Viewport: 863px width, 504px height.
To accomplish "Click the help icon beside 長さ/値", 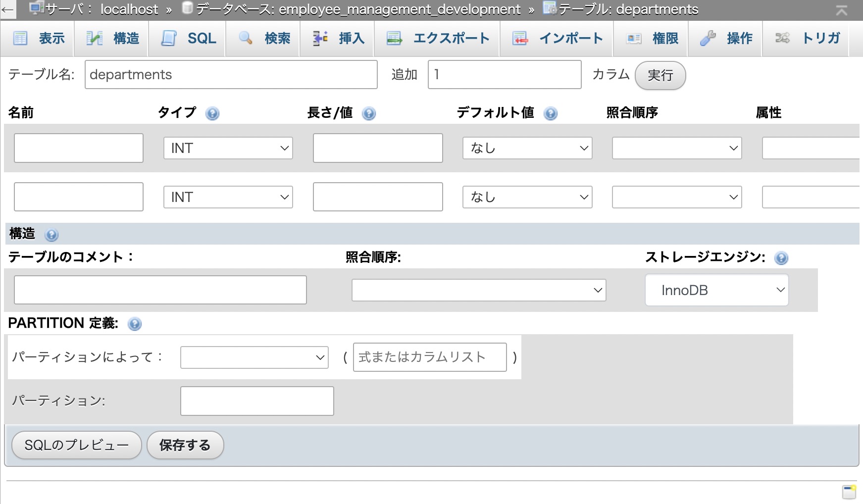I will pyautogui.click(x=369, y=114).
